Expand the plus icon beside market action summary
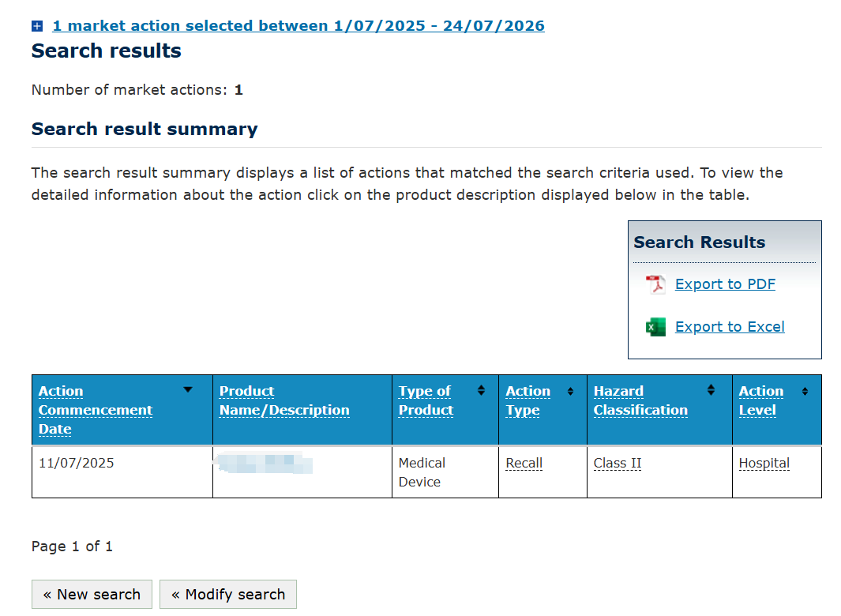Image resolution: width=841 pixels, height=616 pixels. point(37,26)
